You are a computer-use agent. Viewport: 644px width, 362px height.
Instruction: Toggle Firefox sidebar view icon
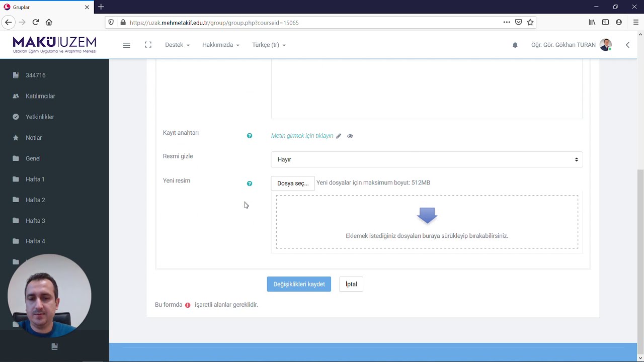(x=605, y=22)
